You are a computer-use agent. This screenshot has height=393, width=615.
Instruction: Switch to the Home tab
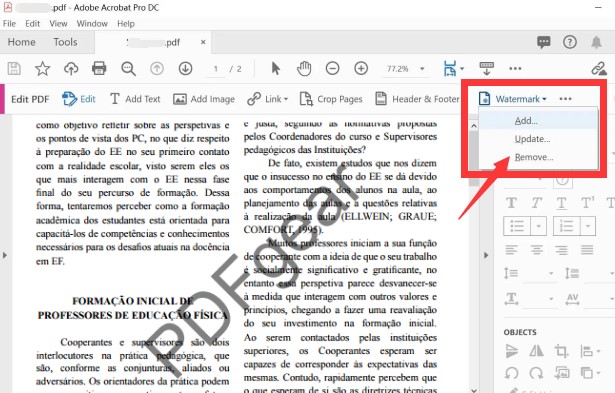[x=22, y=42]
